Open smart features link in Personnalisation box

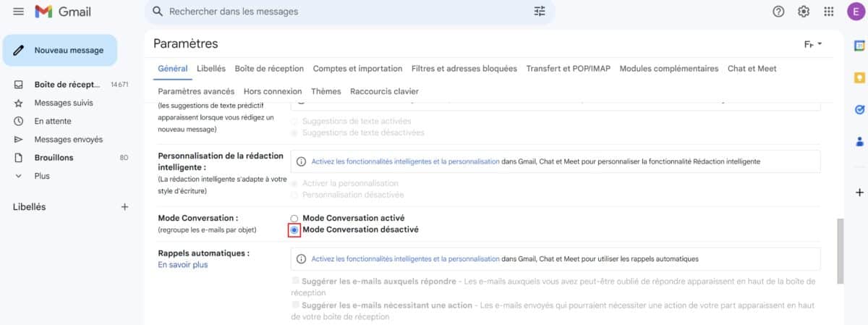click(405, 161)
